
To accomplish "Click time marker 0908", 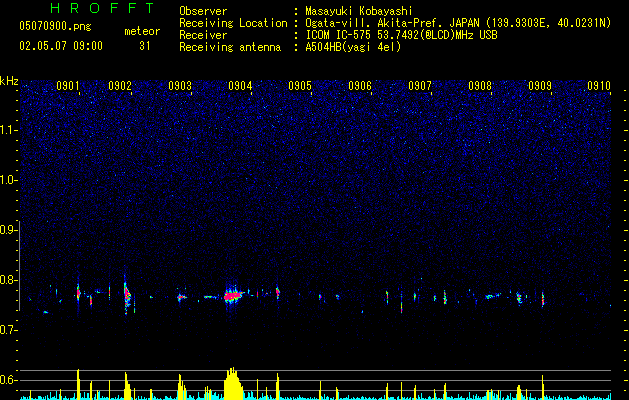I will click(x=480, y=86).
